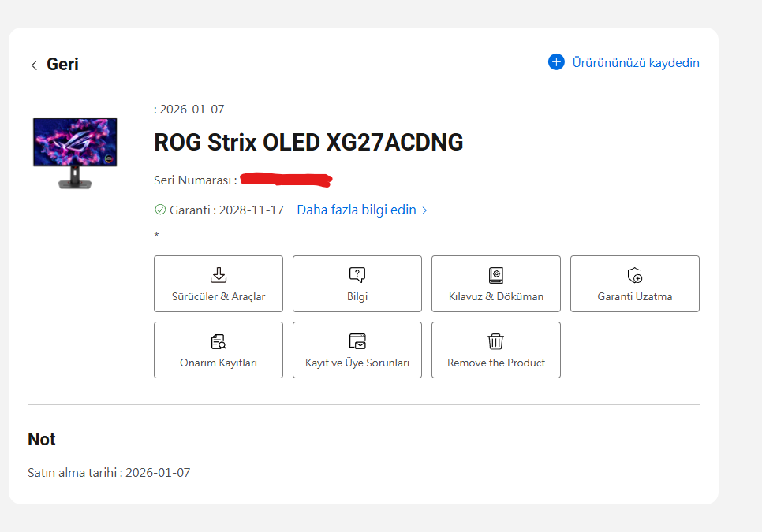Click the trash can icon in Remove the Product
This screenshot has width=762, height=532.
click(495, 341)
